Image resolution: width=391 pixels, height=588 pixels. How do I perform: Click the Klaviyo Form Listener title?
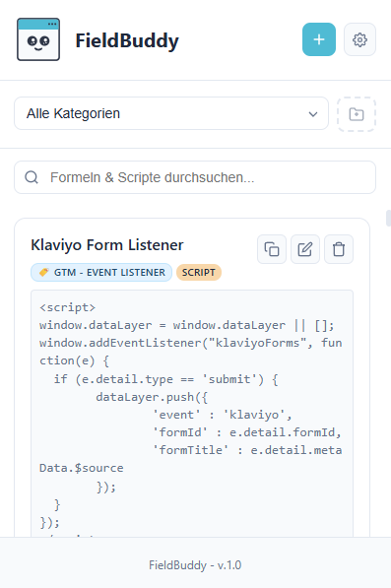point(107,245)
